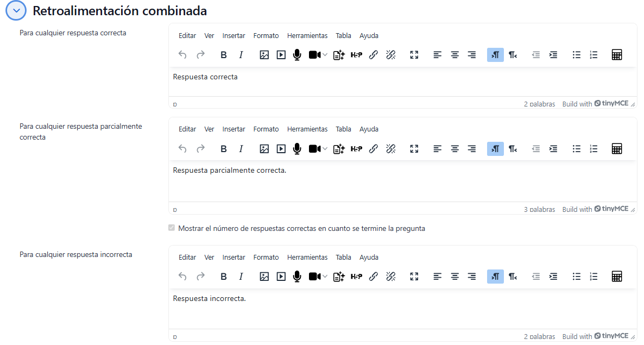Toggle the 'Mostrar el número de respuestas correctas' checkbox
This screenshot has height=345, width=644.
(172, 228)
